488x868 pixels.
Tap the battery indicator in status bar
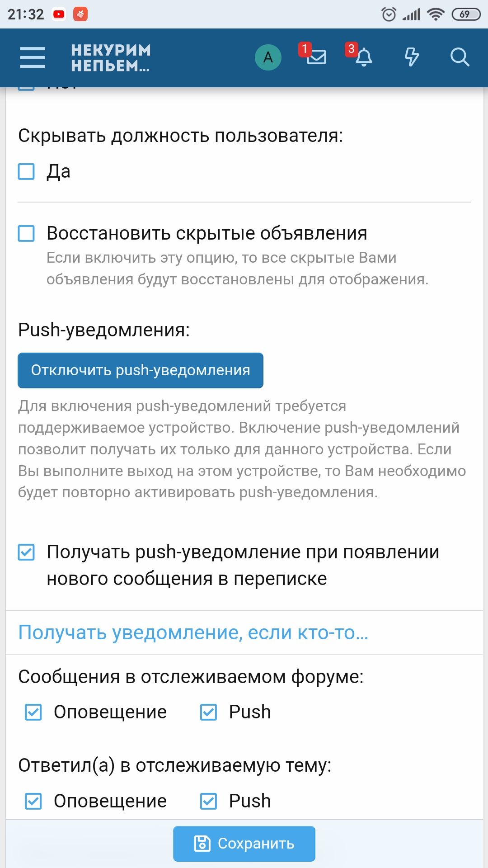(x=466, y=14)
